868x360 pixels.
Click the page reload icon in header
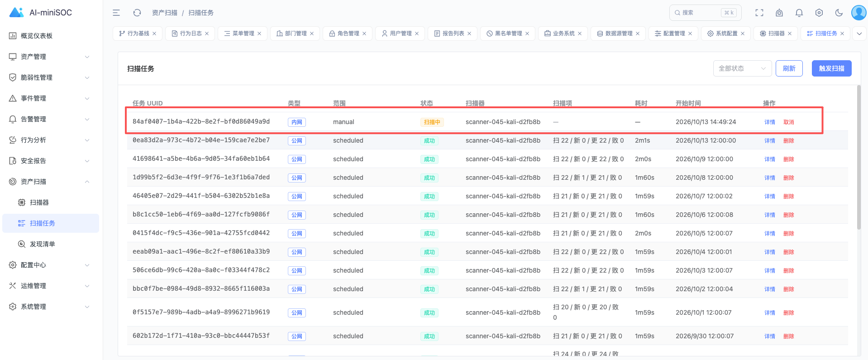[137, 13]
